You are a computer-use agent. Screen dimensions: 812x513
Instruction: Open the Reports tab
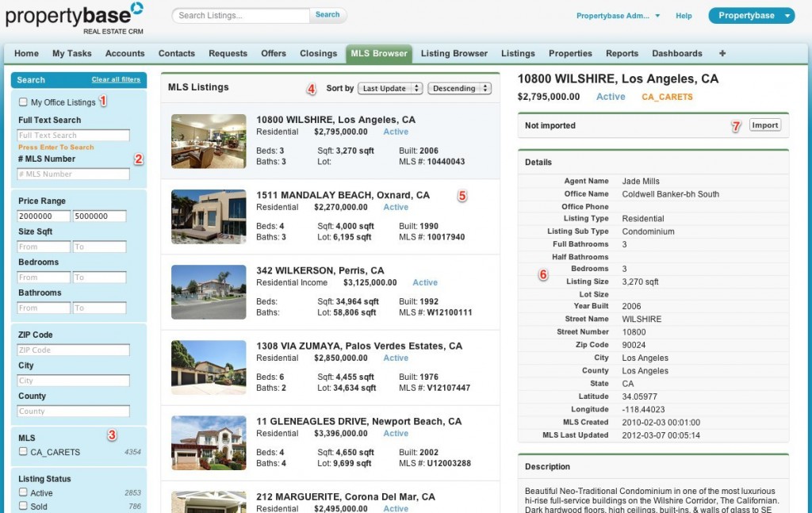point(622,53)
